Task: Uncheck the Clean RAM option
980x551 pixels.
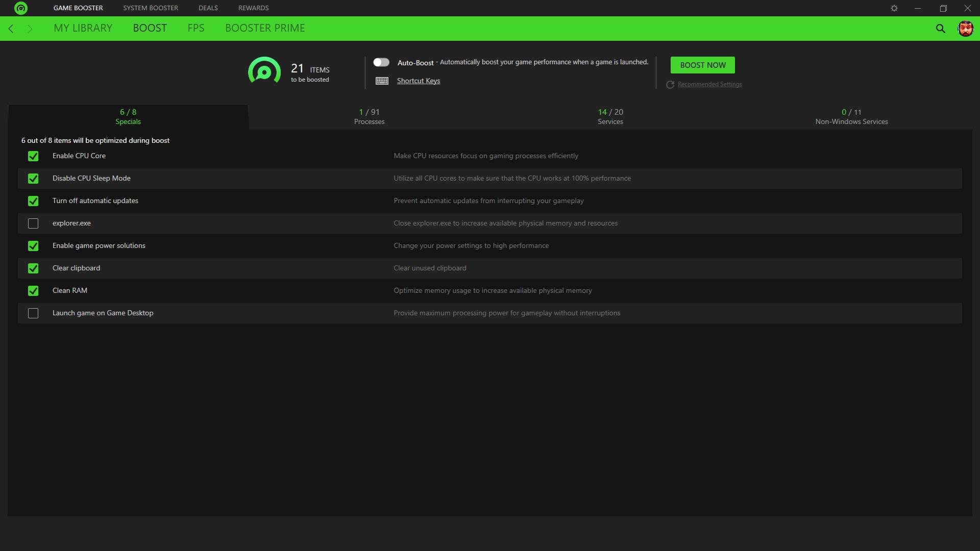Action: click(33, 291)
